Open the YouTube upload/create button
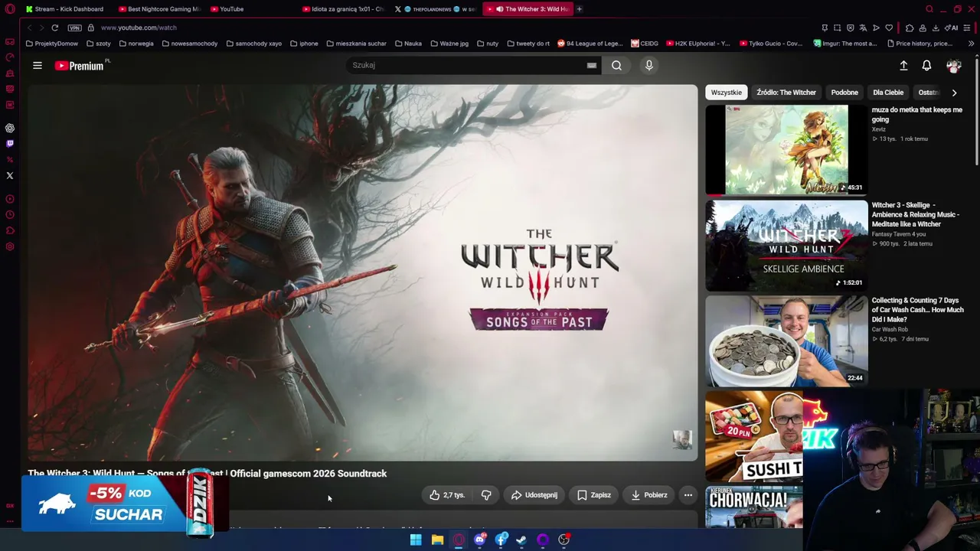 903,66
